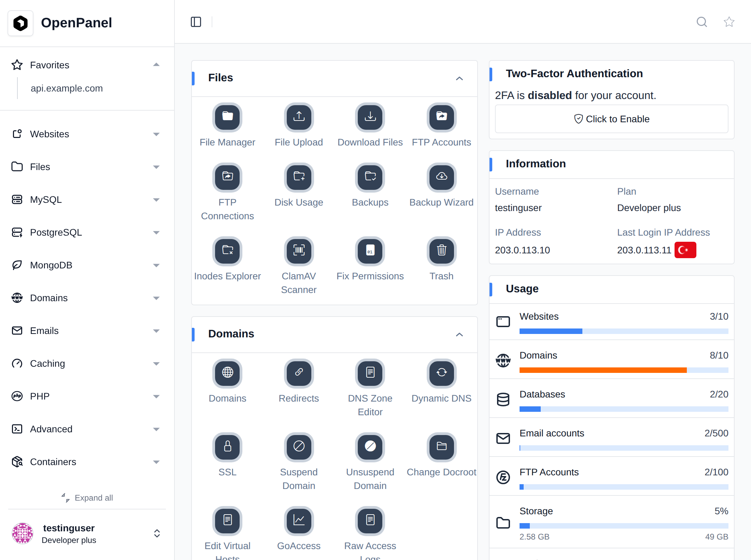Open the testinguser account menu

[x=87, y=533]
